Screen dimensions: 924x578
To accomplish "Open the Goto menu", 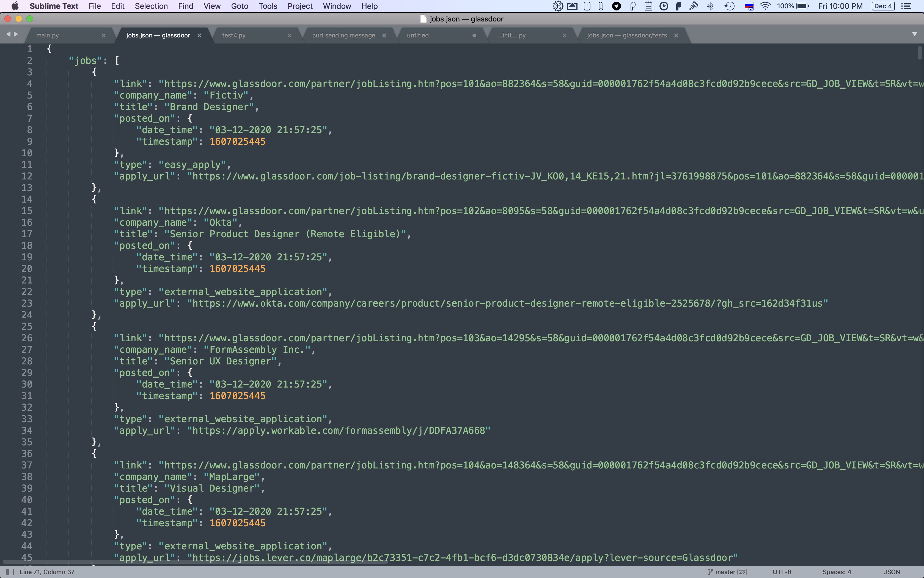I will [240, 6].
